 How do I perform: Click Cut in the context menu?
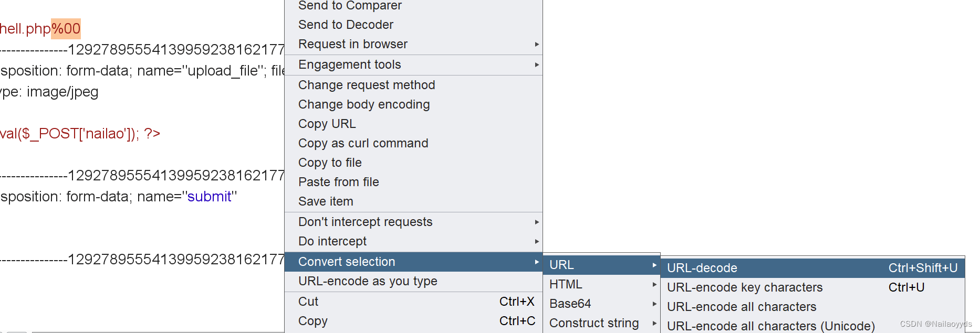(x=308, y=302)
